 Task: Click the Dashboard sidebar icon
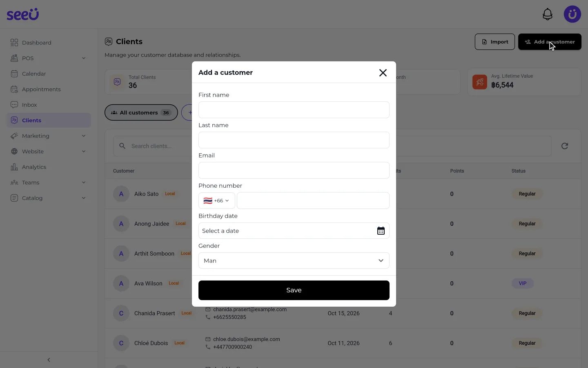pyautogui.click(x=14, y=43)
